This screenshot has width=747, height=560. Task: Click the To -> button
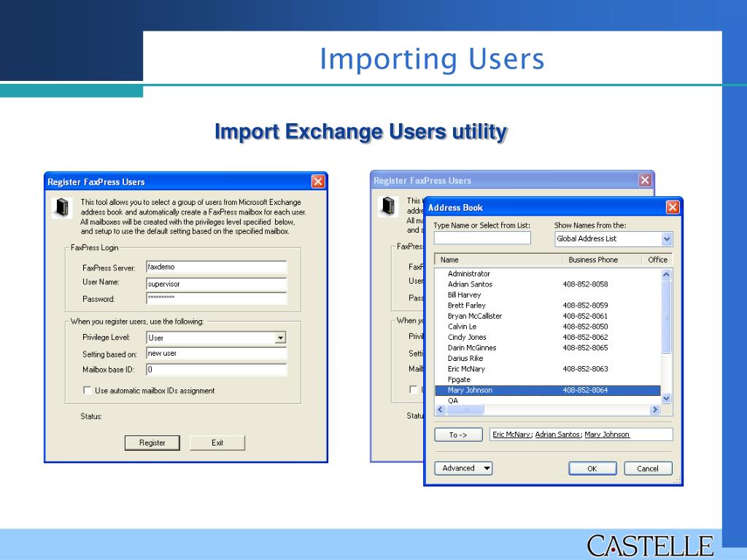click(x=458, y=435)
